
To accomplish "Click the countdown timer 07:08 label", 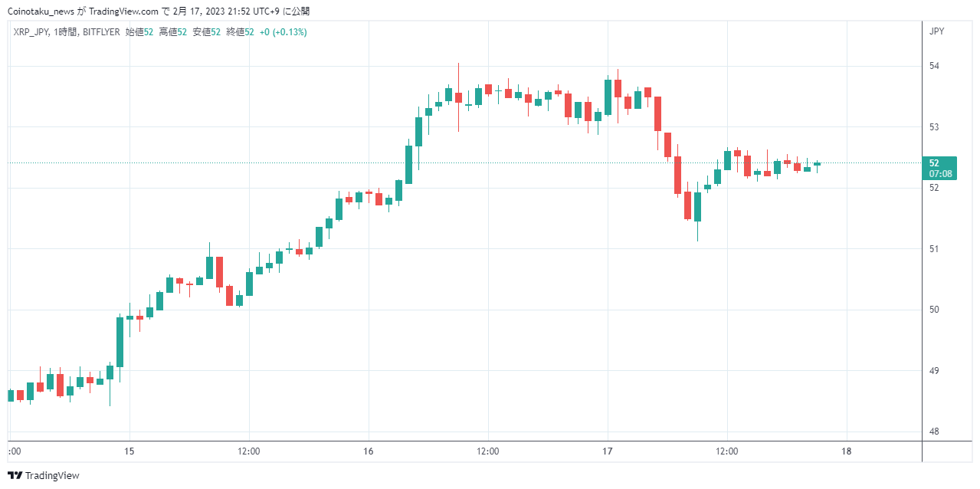I will [x=941, y=174].
